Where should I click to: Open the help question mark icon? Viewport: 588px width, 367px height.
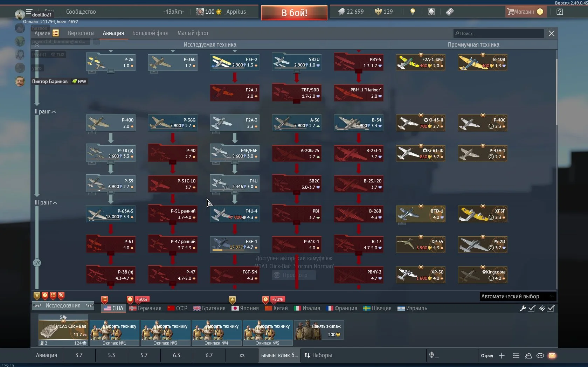pos(560,12)
